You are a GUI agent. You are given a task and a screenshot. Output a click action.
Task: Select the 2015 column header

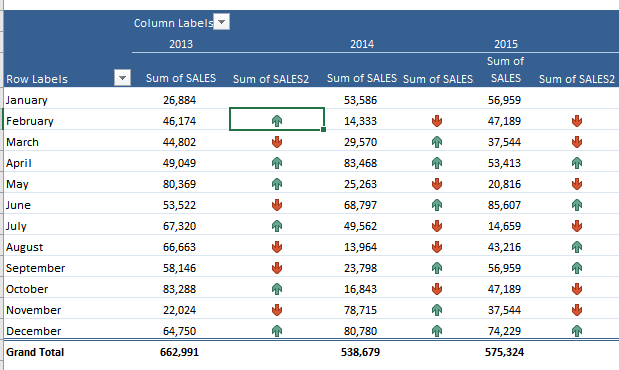[x=506, y=44]
